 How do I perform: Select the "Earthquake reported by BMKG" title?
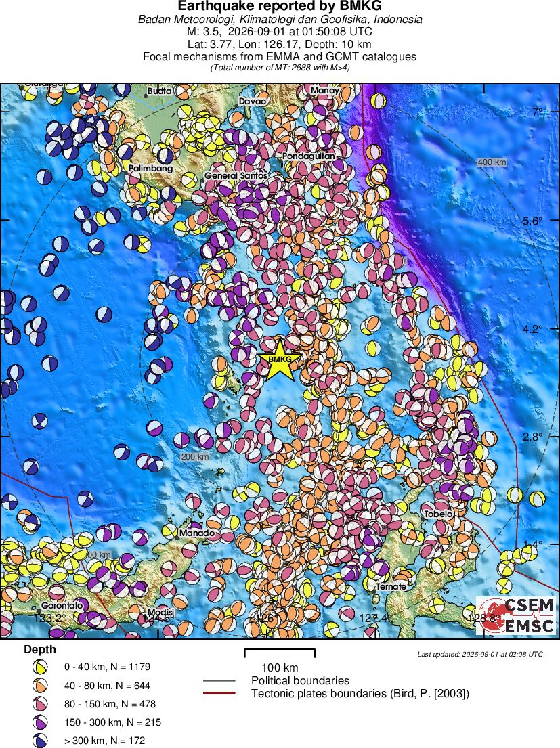tap(280, 6)
